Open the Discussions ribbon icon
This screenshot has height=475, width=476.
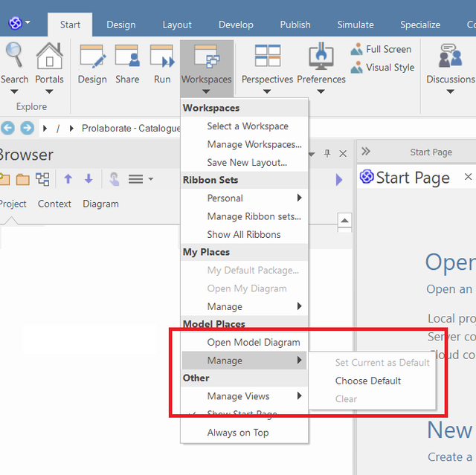coord(450,56)
